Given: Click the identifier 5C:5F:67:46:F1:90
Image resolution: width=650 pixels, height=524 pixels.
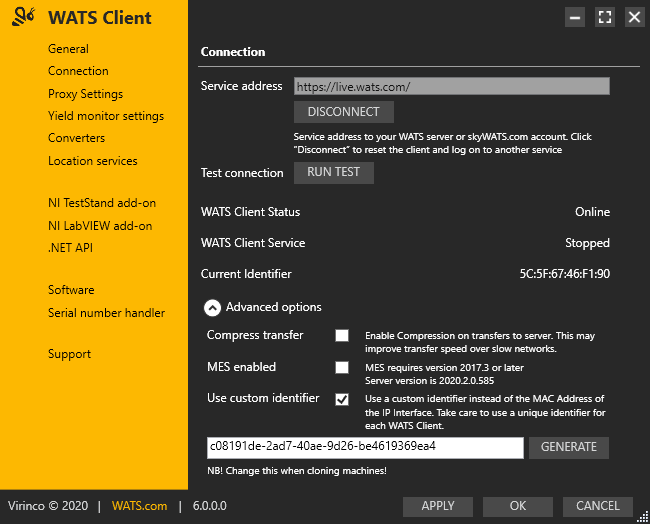Looking at the screenshot, I should pos(565,274).
